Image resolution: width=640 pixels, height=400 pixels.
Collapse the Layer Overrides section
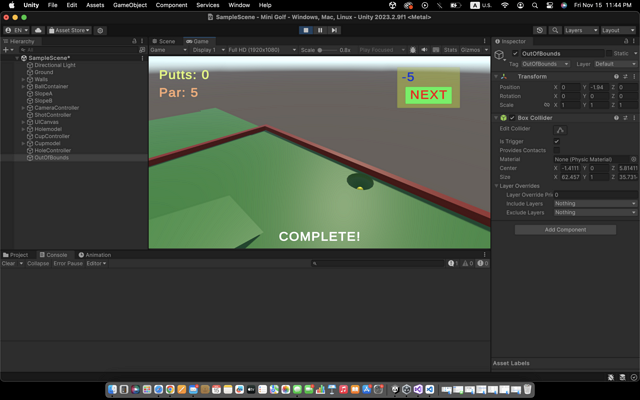coord(497,186)
